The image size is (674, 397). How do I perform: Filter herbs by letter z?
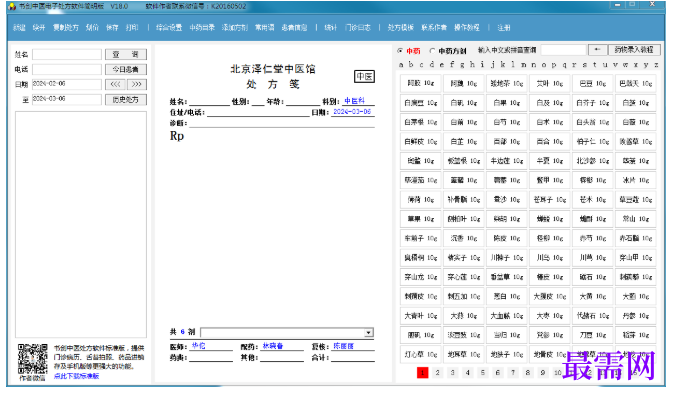coord(656,64)
